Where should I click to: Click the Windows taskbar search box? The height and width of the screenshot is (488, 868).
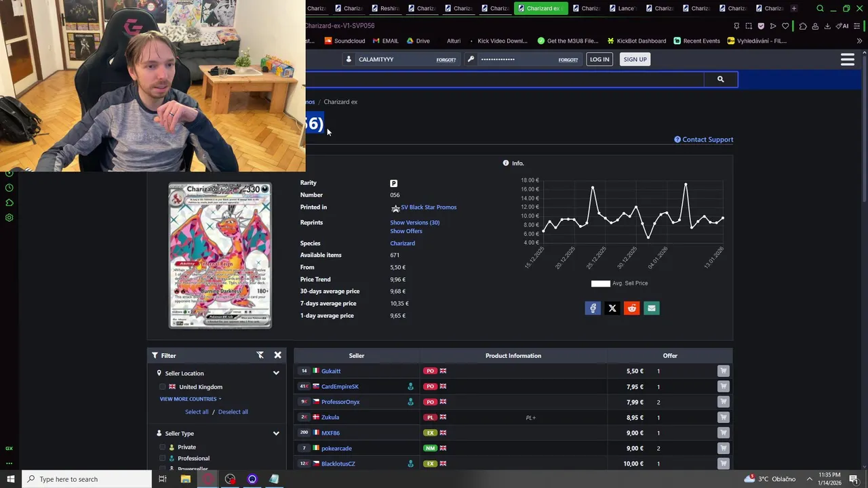point(87,479)
